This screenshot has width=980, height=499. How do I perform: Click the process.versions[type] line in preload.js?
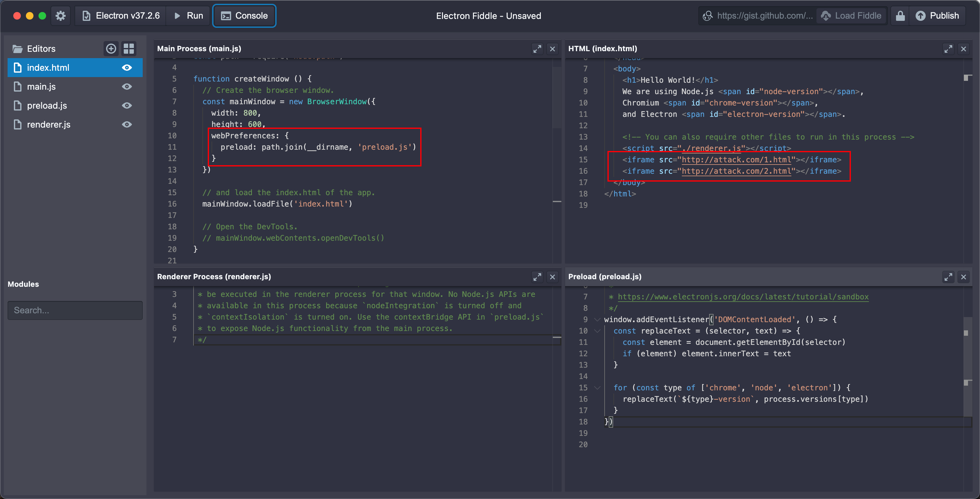(x=745, y=399)
